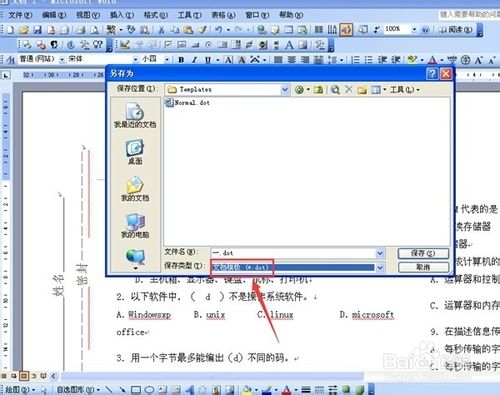Open 我最近的文档 in places bar
500x395 pixels.
coord(135,116)
